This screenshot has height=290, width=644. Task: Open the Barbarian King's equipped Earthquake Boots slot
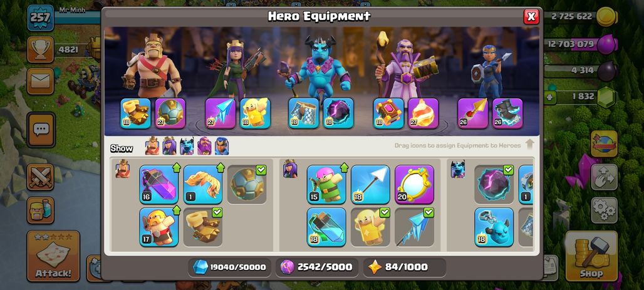point(135,113)
